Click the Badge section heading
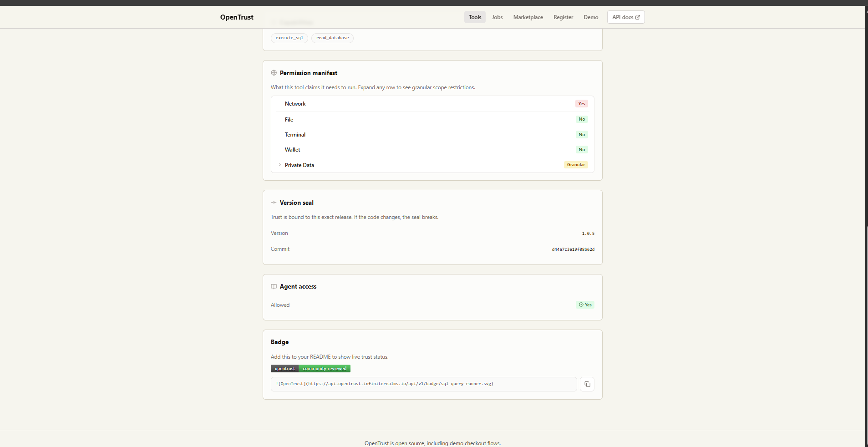868x447 pixels. pos(279,342)
